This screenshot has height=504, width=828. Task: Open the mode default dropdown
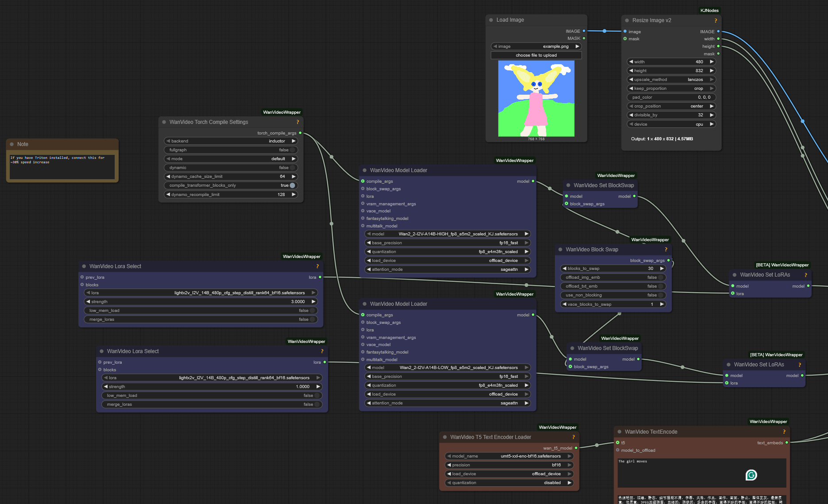pos(231,159)
